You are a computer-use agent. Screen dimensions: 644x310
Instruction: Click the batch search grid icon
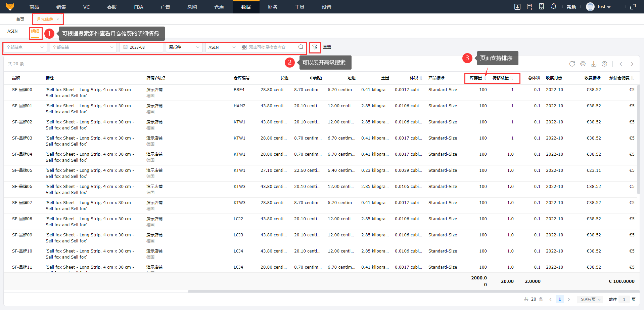pos(244,47)
